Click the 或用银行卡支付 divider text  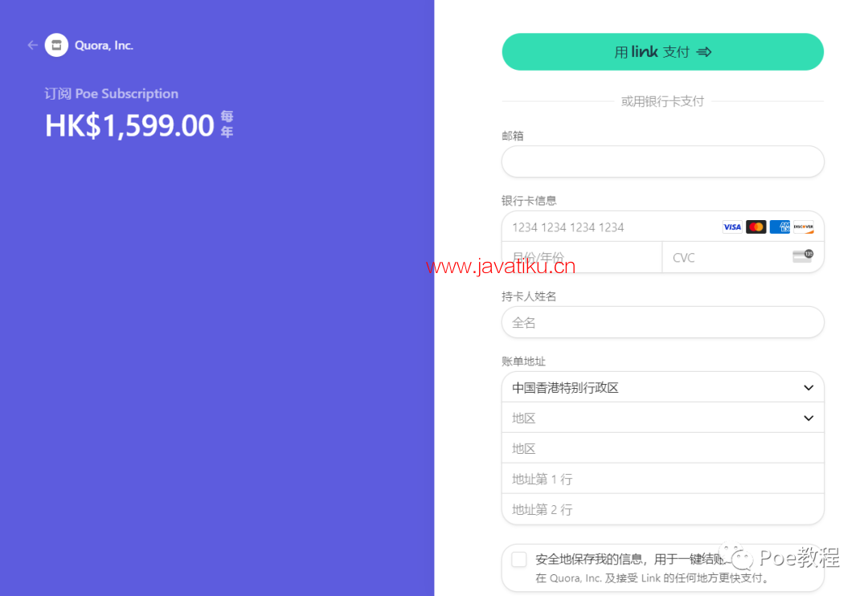click(x=662, y=101)
